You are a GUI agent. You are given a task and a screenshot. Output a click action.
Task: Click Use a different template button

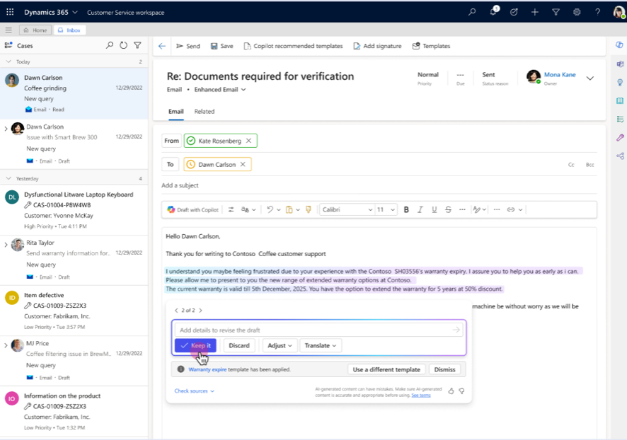(385, 369)
